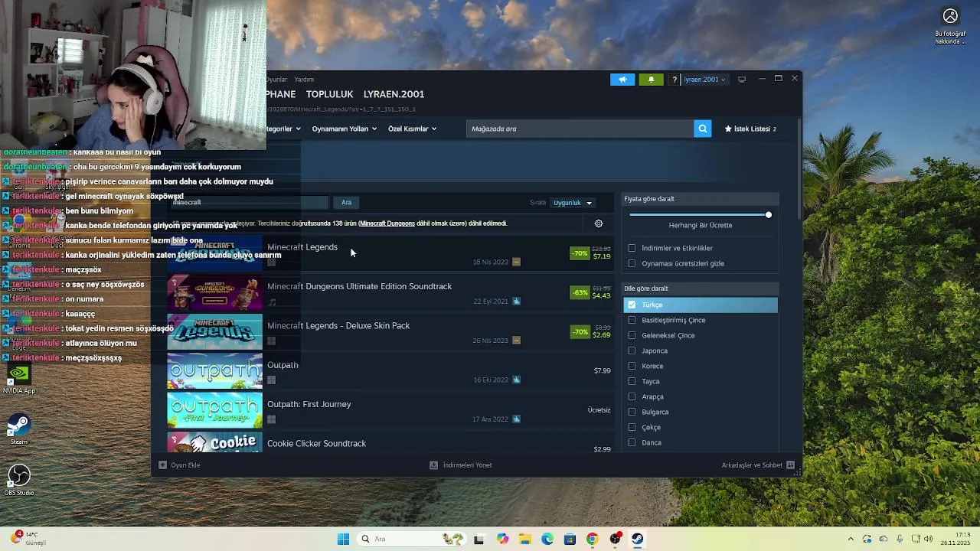
Task: Open OBS Studio desktop shortcut
Action: pyautogui.click(x=19, y=481)
